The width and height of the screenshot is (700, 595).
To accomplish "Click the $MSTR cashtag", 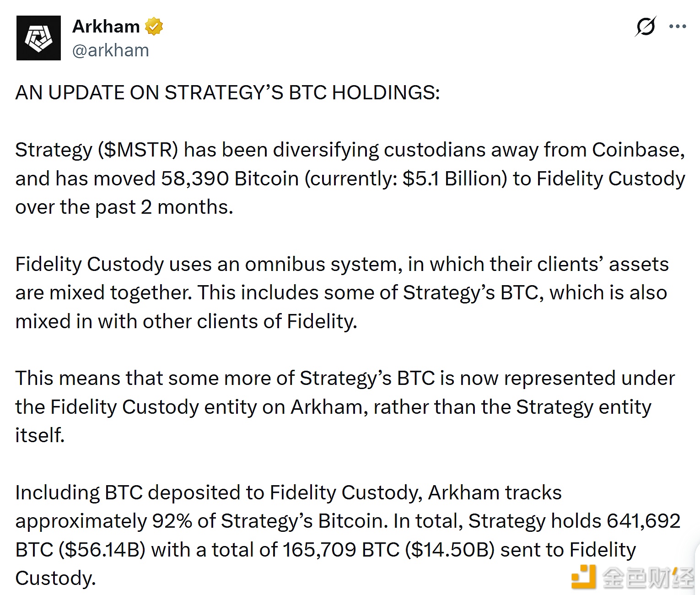I will point(138,150).
